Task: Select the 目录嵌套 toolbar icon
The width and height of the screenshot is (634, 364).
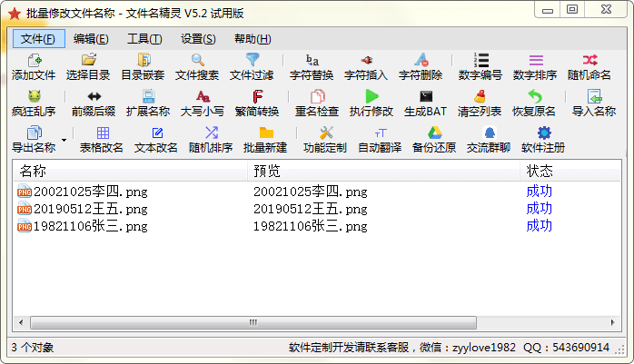Action: coord(144,60)
